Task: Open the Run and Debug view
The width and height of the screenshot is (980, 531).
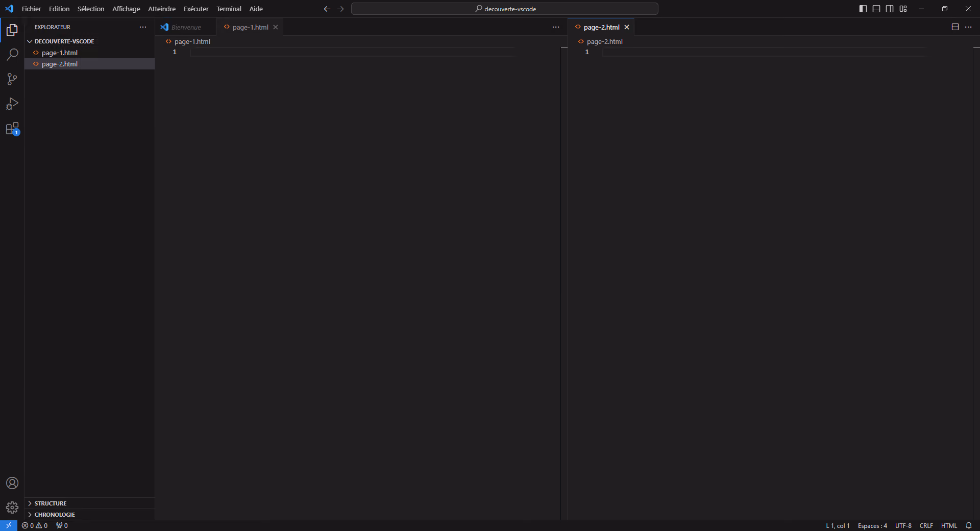Action: click(12, 104)
